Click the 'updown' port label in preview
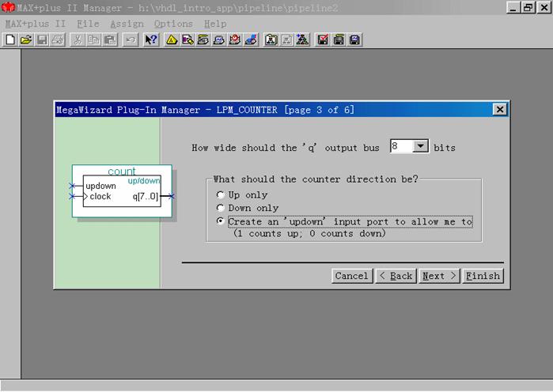 tap(100, 186)
